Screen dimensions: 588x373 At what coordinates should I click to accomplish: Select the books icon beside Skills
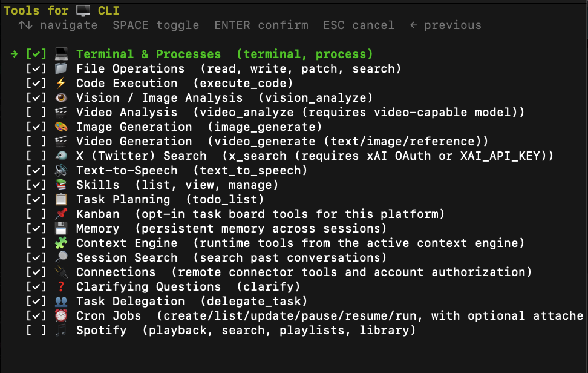click(61, 185)
